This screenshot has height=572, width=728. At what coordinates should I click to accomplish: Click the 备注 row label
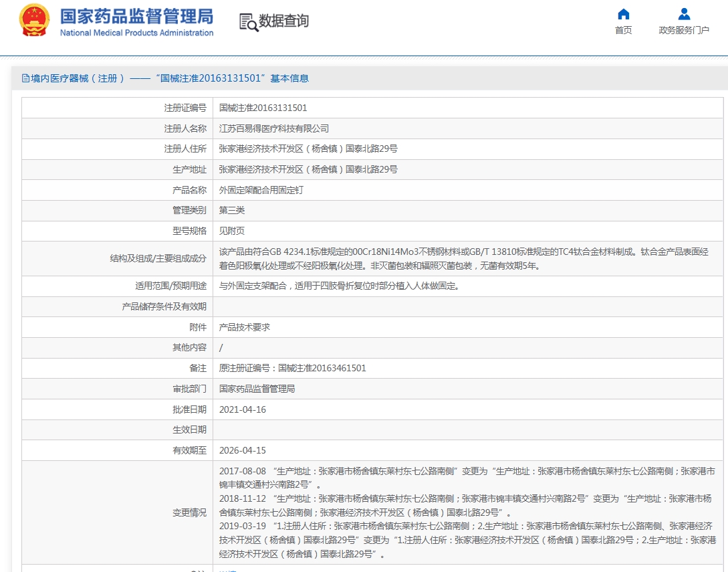click(x=198, y=368)
